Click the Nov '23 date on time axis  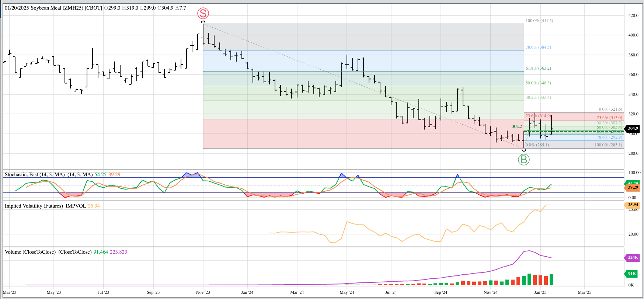tap(203, 292)
